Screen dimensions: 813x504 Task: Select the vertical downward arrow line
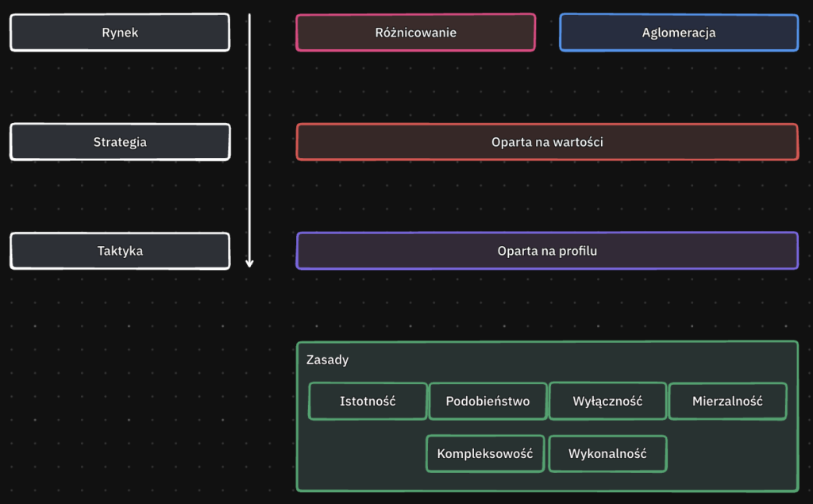249,140
